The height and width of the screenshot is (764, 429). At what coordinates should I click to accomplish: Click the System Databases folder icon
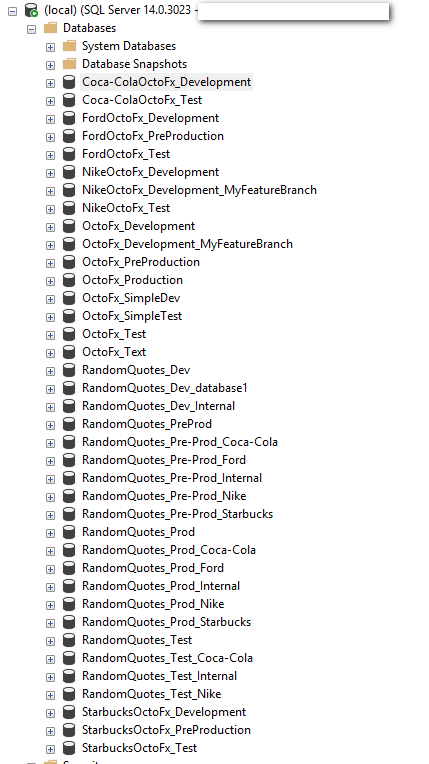[x=69, y=46]
